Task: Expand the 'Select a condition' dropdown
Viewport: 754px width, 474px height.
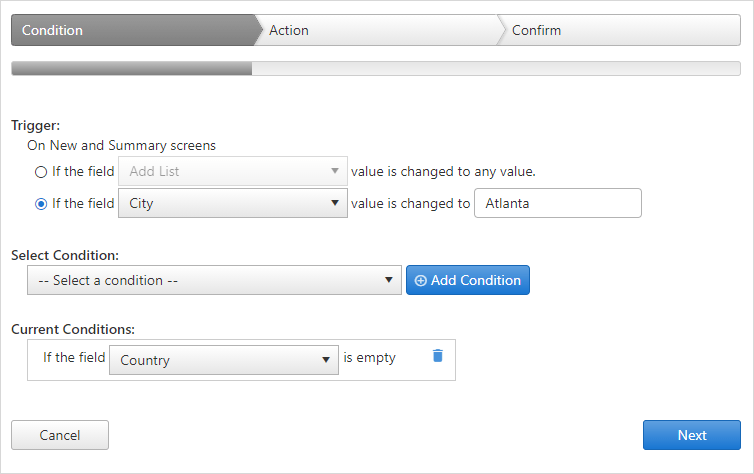Action: click(214, 280)
